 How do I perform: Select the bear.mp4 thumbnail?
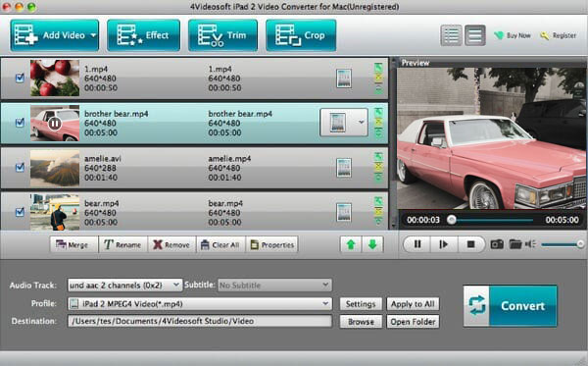point(55,213)
